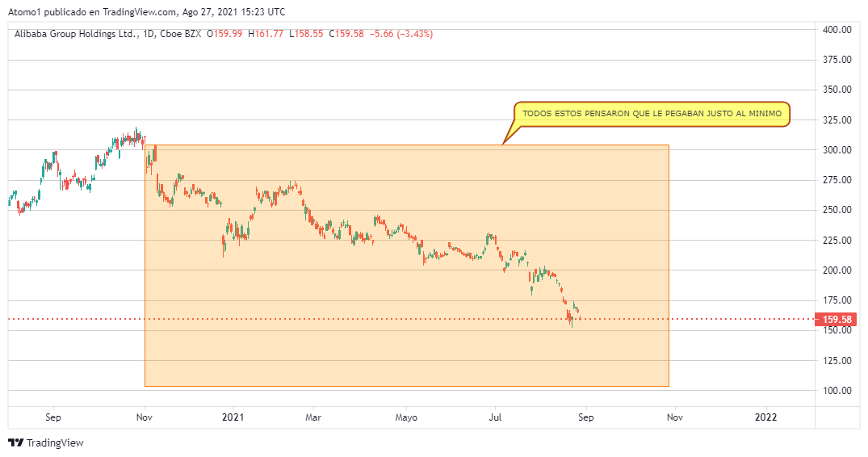Click the 225.00 price axis label
This screenshot has width=868, height=457.
[837, 240]
